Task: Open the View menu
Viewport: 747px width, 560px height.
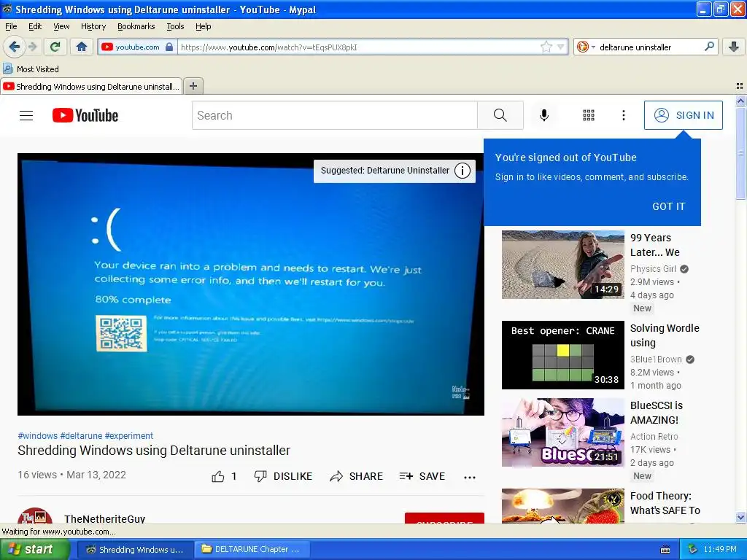Action: [61, 26]
